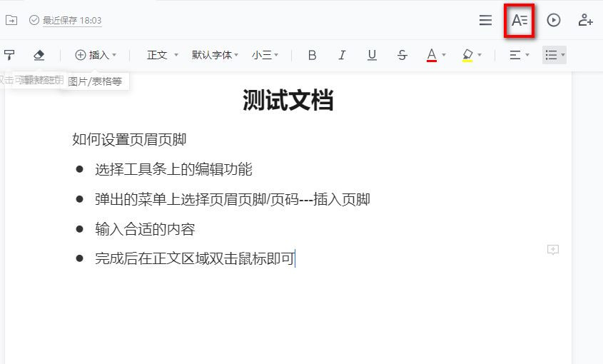This screenshot has height=364, width=603.
Task: Click the add collaborator icon
Action: 585,21
